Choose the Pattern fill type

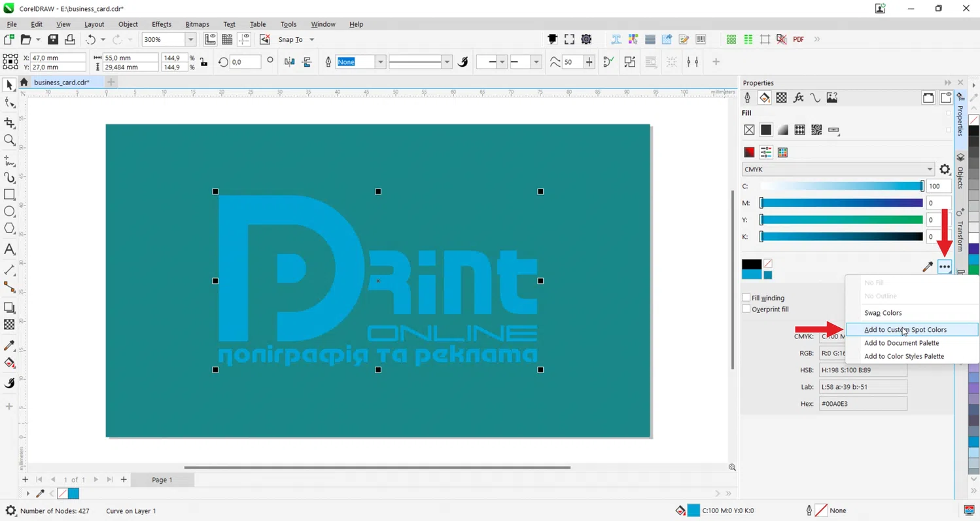(799, 130)
